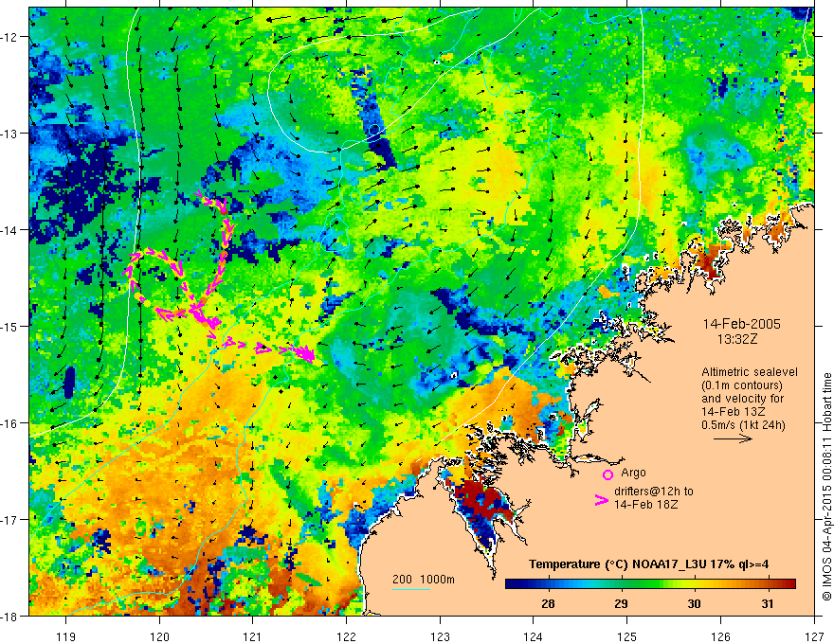Screen dimensions: 834x644
Task: Click the latitude axis label -15
Action: [x=10, y=326]
